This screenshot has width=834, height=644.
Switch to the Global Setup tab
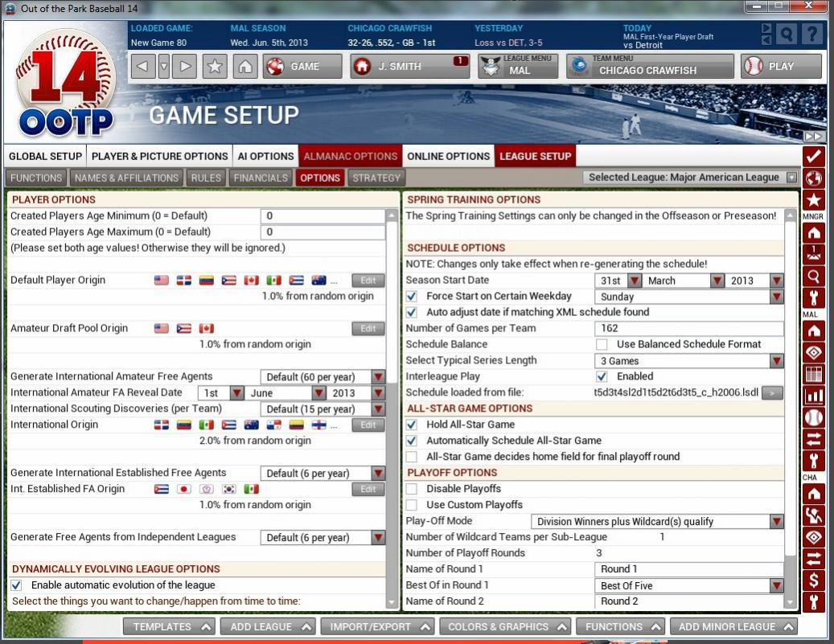(x=45, y=156)
